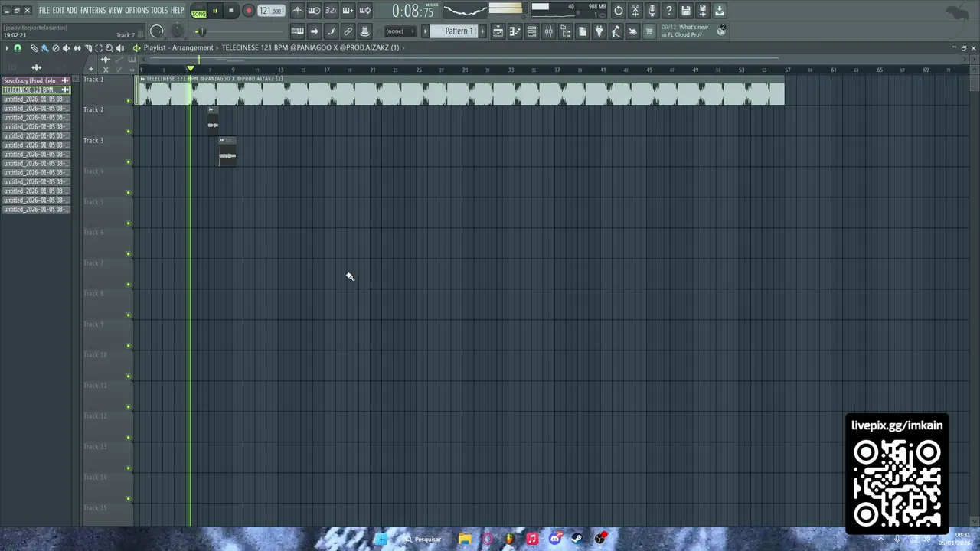Open Apple Music icon in Windows taskbar
980x551 pixels.
[532, 539]
